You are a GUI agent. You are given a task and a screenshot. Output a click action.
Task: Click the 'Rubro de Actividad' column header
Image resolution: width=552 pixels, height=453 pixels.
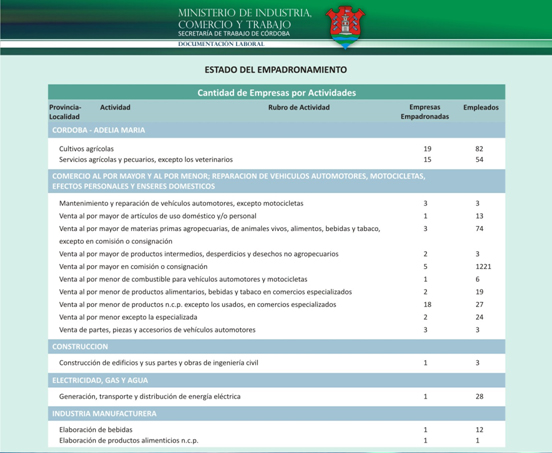coord(299,107)
